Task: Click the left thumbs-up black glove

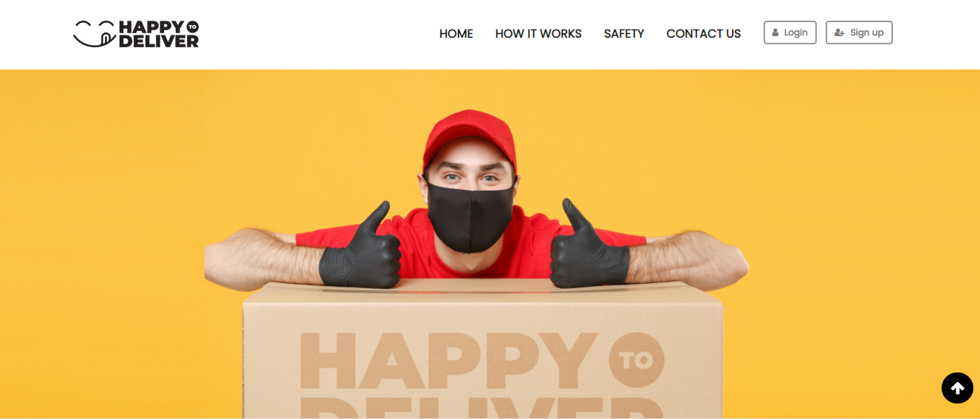Action: click(362, 249)
